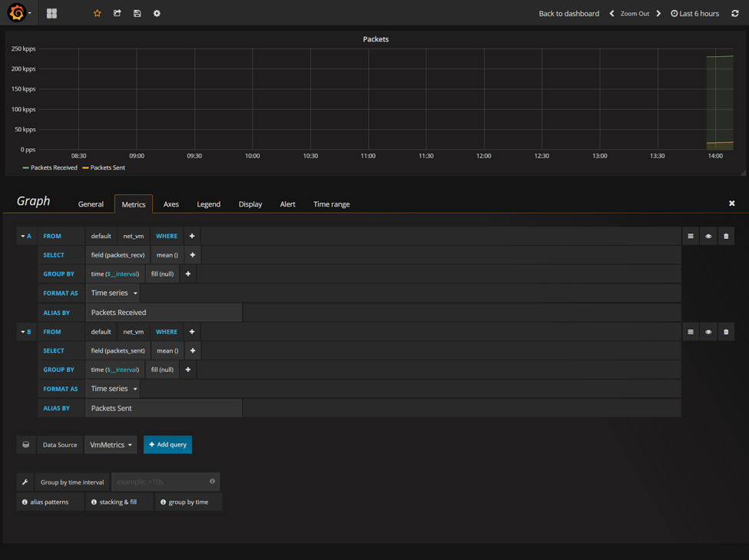Viewport: 749px width, 560px height.
Task: Click Back to dashboard link
Action: pyautogui.click(x=568, y=13)
